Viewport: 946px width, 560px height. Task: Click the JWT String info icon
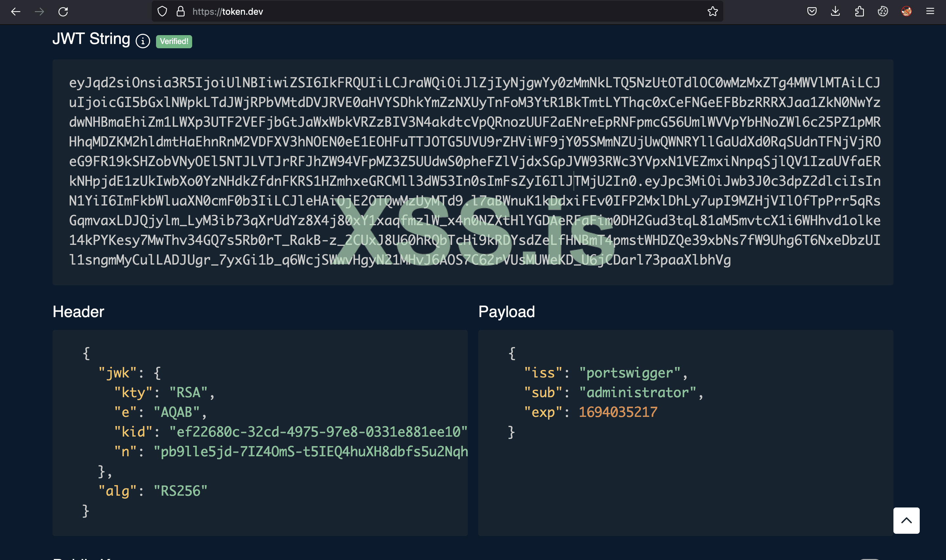(x=143, y=41)
